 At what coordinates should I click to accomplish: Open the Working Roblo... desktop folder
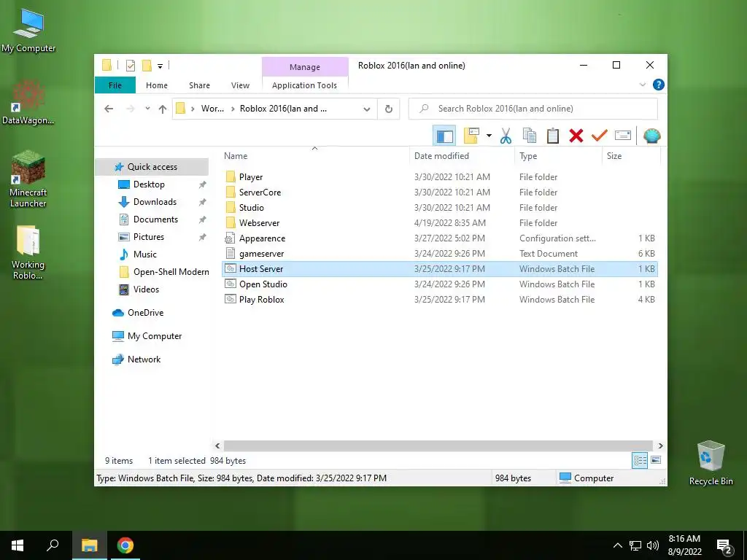(28, 252)
